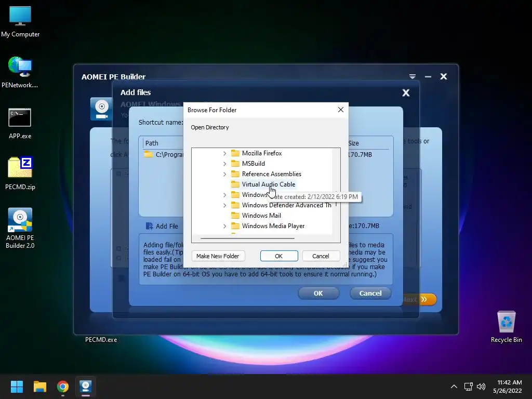Expand the Windows folder below Virtual Audio Cable

[224, 195]
